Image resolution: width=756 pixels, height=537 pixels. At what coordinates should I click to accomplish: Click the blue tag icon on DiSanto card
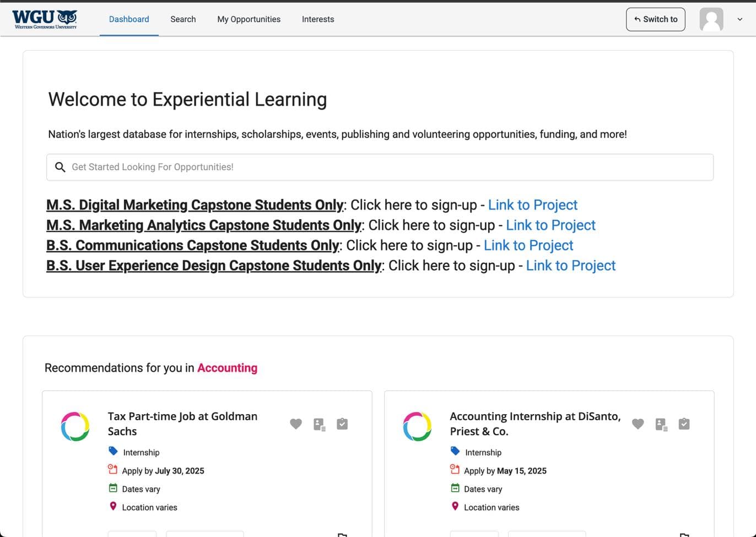coord(455,451)
